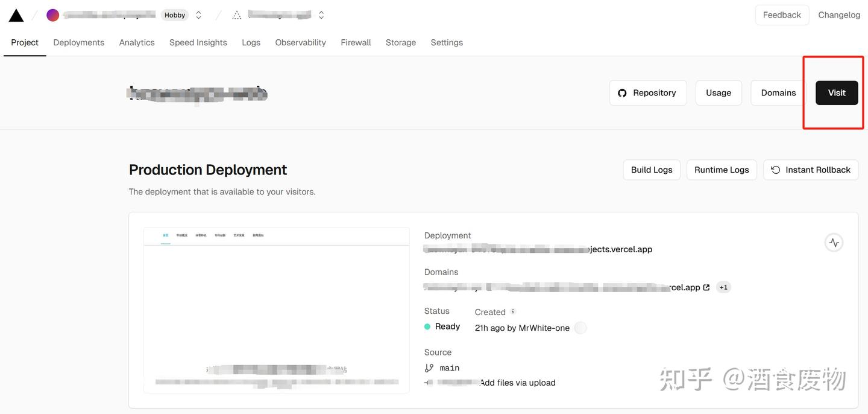This screenshot has width=868, height=414.
Task: Click the Vercel triangle logo
Action: (16, 14)
